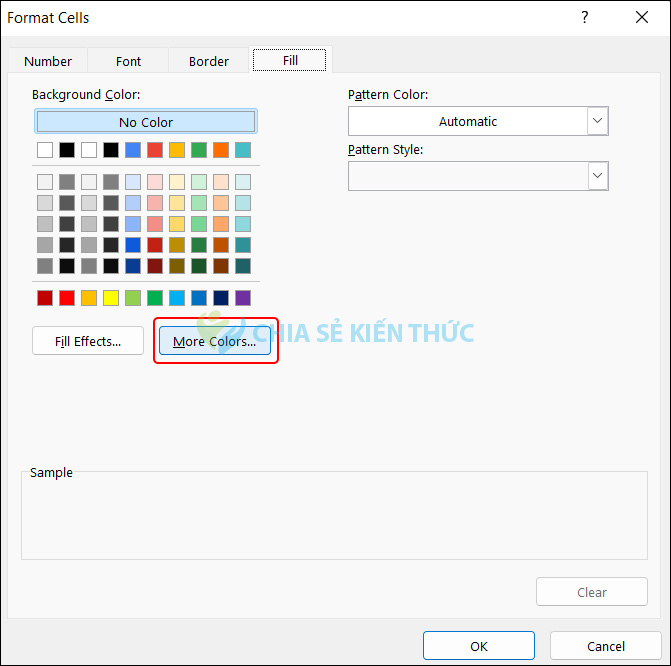
Task: Pick the lightest peach tint in orange column
Action: tap(221, 182)
